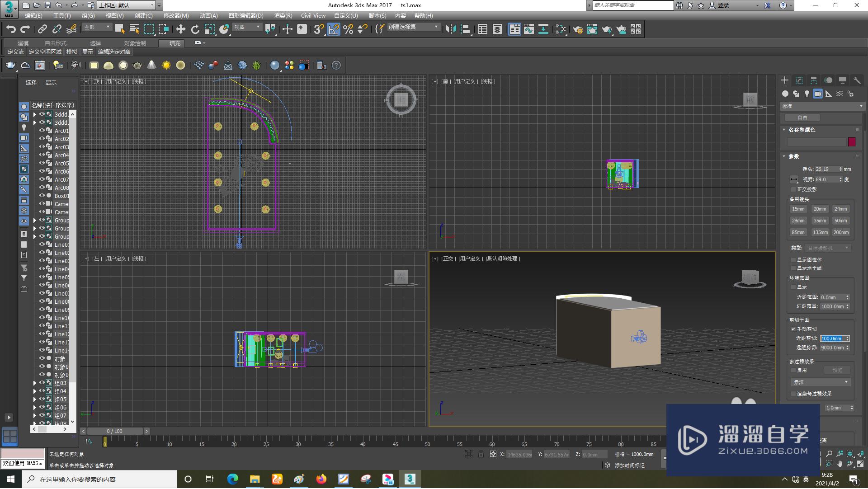Viewport: 868px width, 489px height.
Task: Click the Redo arrow in main toolbar
Action: pyautogui.click(x=25, y=29)
